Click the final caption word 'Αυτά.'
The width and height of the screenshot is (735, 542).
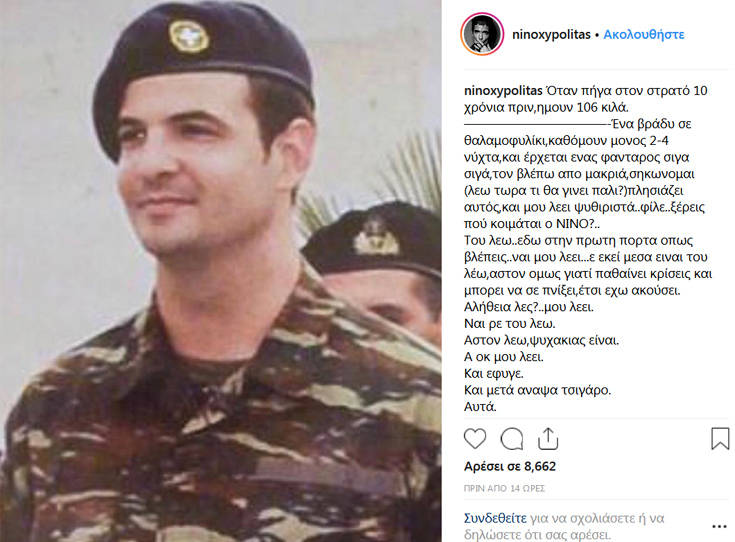coord(480,406)
